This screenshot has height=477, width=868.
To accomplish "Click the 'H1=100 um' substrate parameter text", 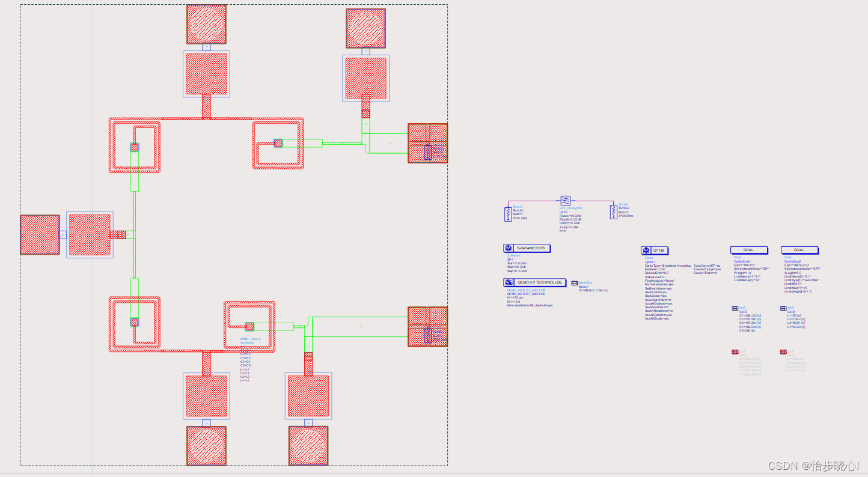I will pos(515,297).
